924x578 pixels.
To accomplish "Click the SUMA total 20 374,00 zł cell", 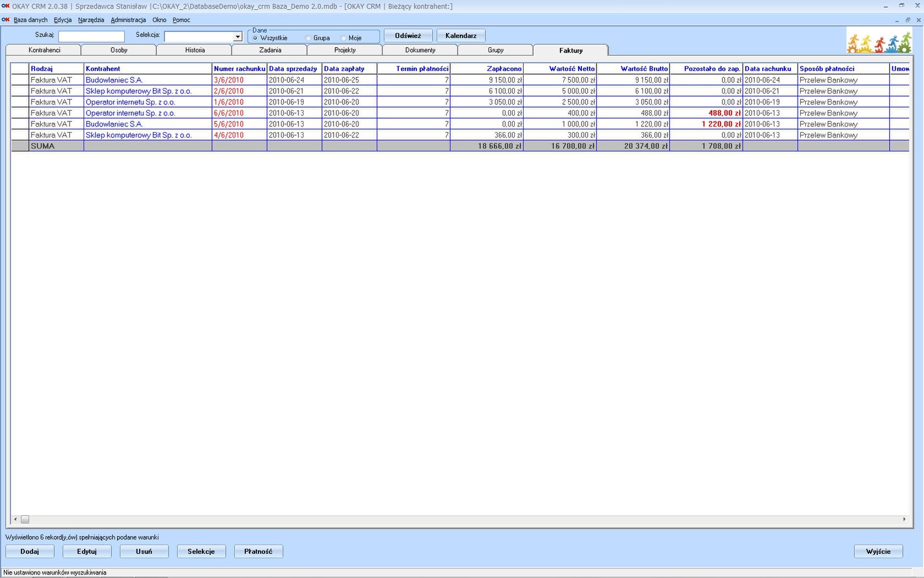I will coord(633,146).
